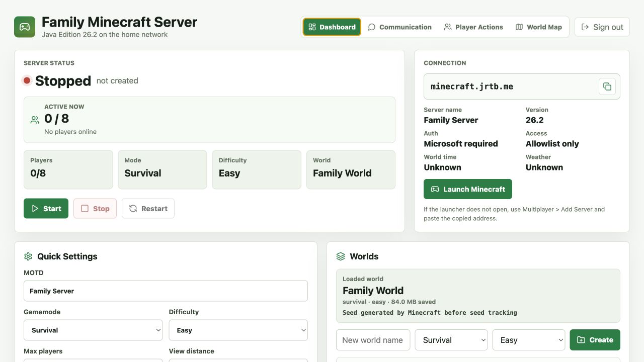
Task: Launch Minecraft from the connection panel
Action: tap(468, 189)
